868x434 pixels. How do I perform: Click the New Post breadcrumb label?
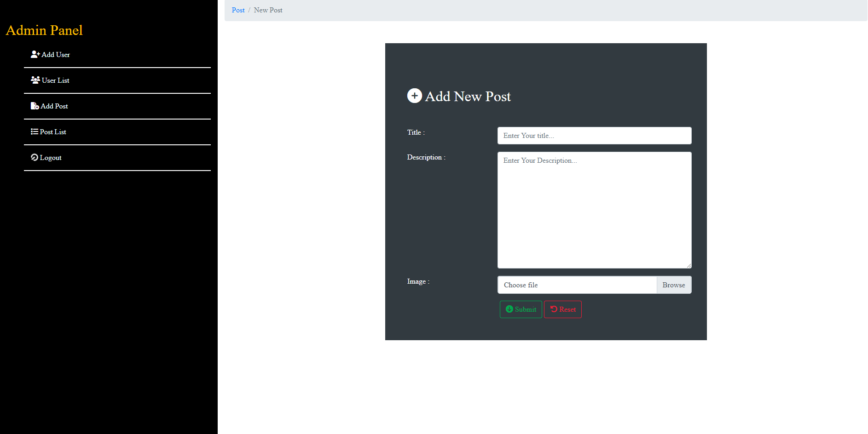coord(268,10)
